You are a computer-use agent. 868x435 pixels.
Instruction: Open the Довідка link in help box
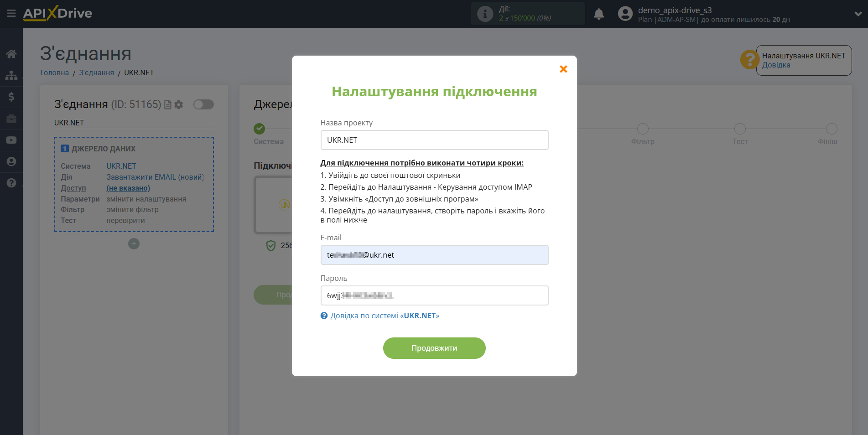[x=776, y=65]
